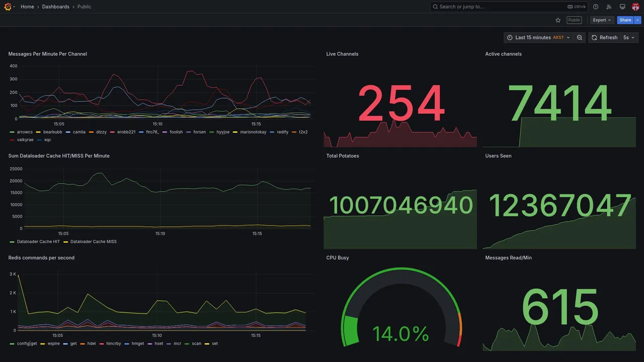644x362 pixels.
Task: Zoom out time range magnifier icon
Action: [580, 38]
